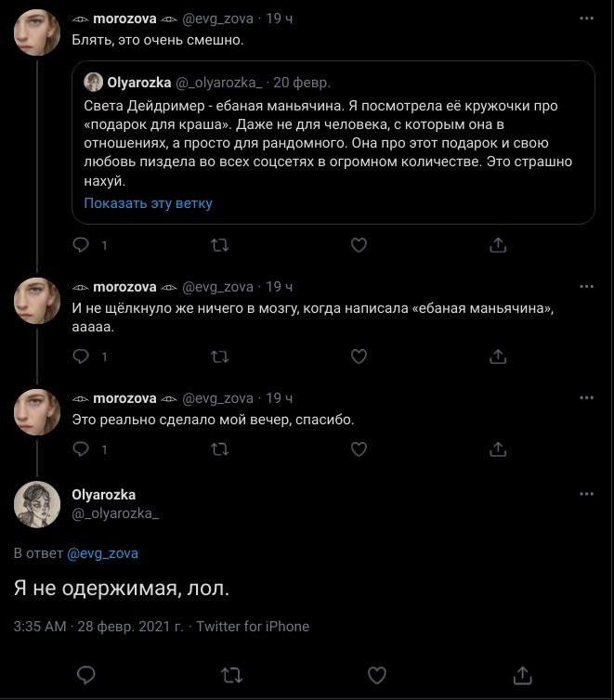Share the Olyarozka reply at bottom
Screen dimensions: 614x700
tap(523, 674)
